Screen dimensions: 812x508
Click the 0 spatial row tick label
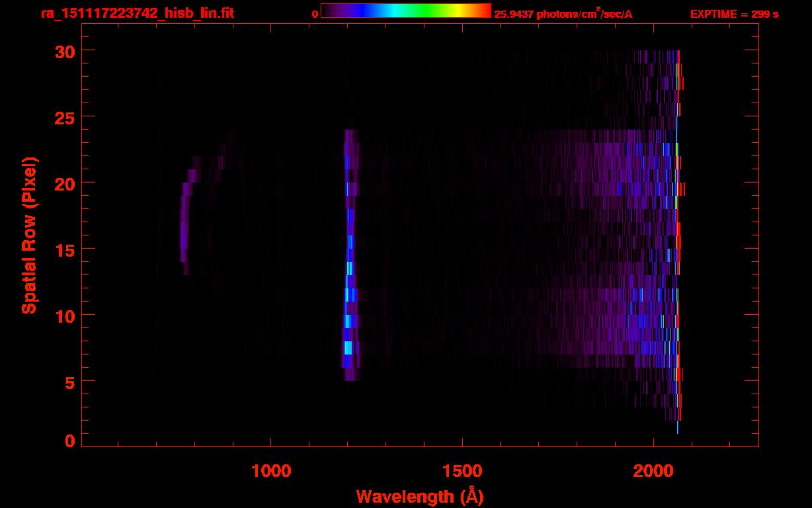point(69,441)
